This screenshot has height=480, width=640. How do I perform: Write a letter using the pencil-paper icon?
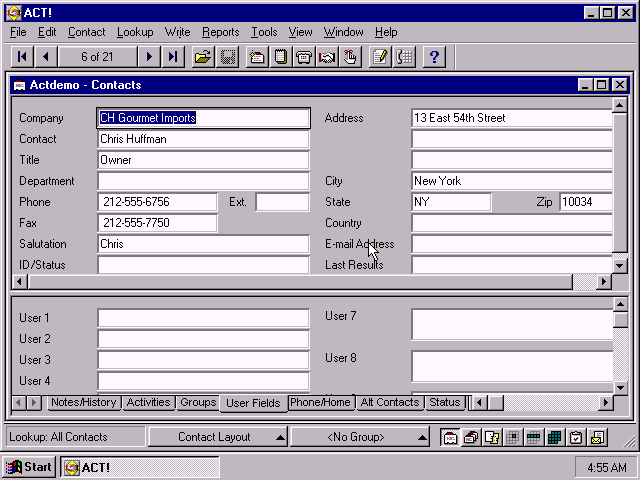tap(380, 57)
